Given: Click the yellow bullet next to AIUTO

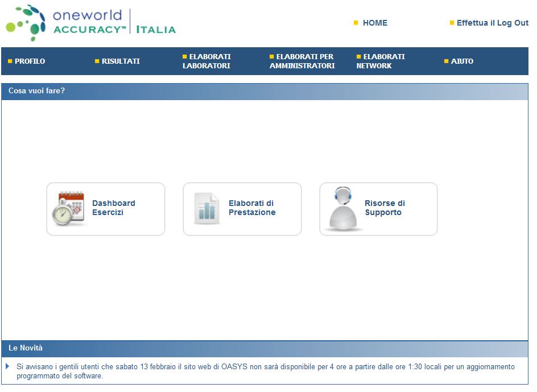Looking at the screenshot, I should tap(447, 61).
